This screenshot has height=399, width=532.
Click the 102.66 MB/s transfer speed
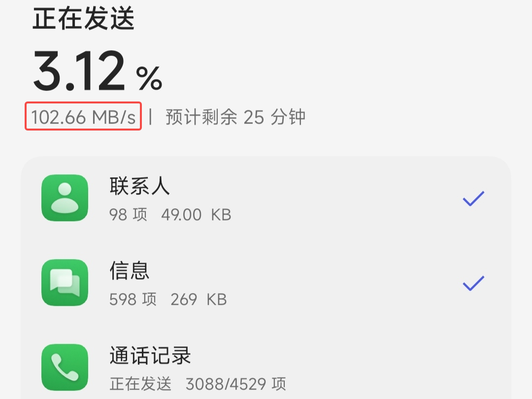coord(83,117)
